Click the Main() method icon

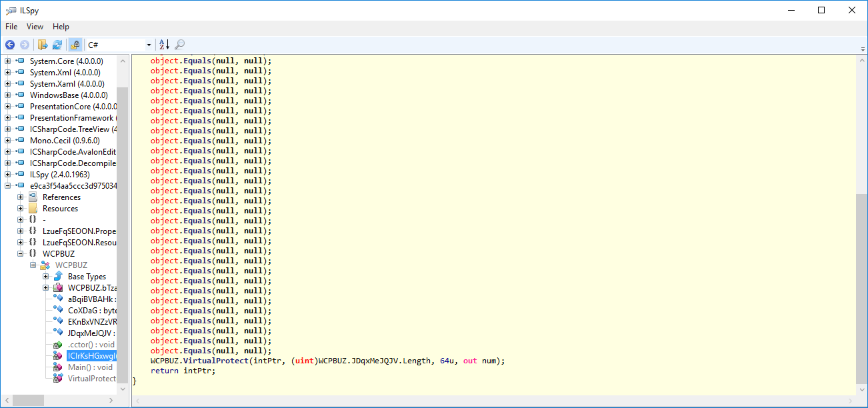(58, 367)
